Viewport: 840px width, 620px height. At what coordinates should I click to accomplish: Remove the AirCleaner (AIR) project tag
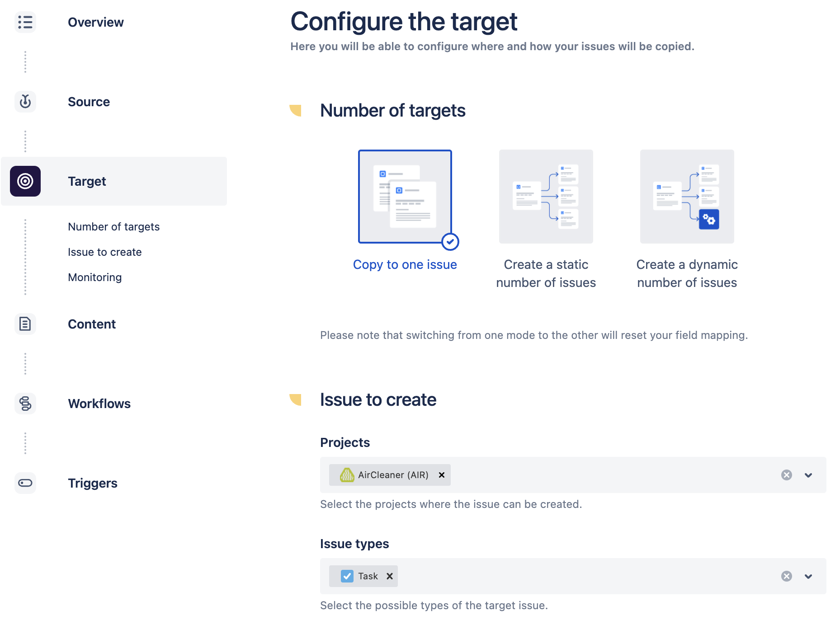[x=441, y=475]
